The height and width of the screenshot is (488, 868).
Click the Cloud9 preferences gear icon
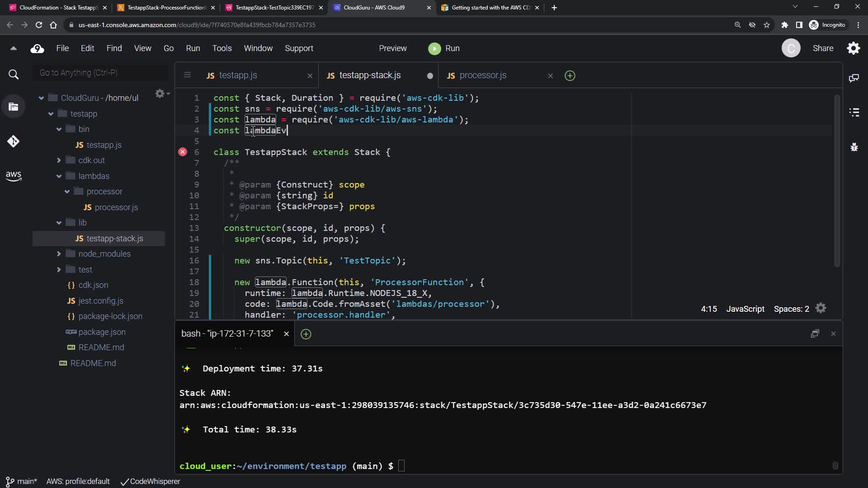click(x=853, y=48)
